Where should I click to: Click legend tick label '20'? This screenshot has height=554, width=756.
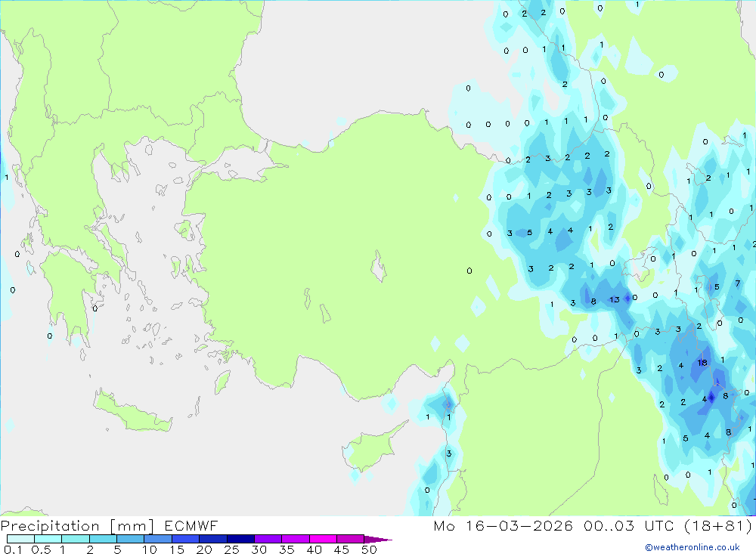pyautogui.click(x=204, y=549)
